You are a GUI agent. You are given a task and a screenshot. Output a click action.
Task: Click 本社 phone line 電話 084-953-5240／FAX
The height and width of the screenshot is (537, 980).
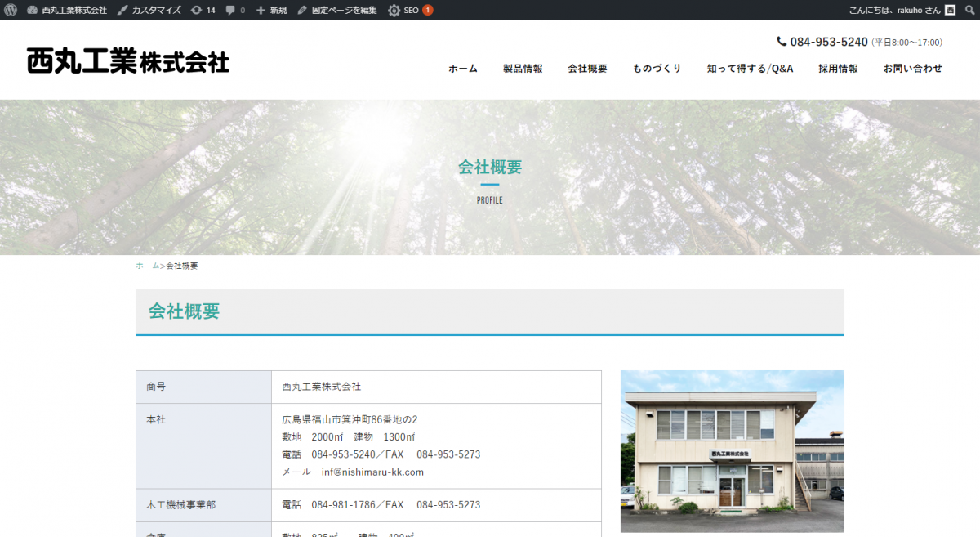(343, 454)
